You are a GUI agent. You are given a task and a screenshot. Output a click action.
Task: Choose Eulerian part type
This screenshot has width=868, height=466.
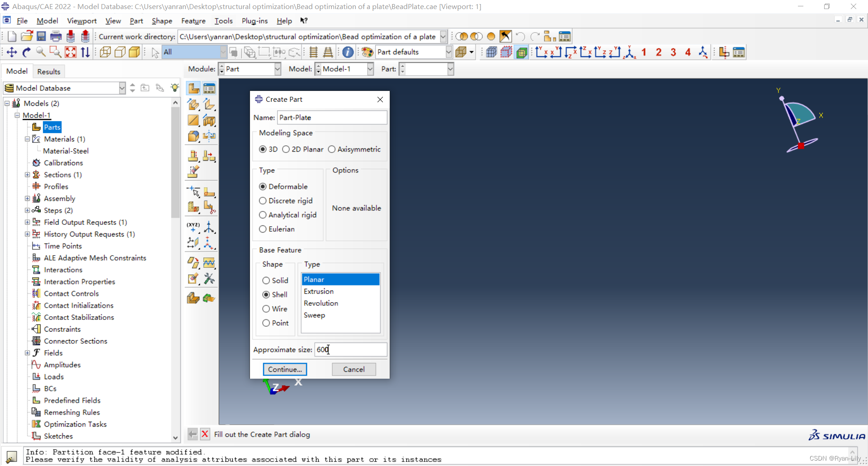277,229
